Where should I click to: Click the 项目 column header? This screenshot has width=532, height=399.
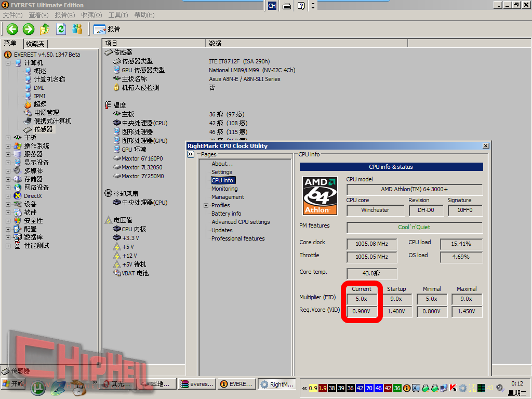tap(154, 44)
